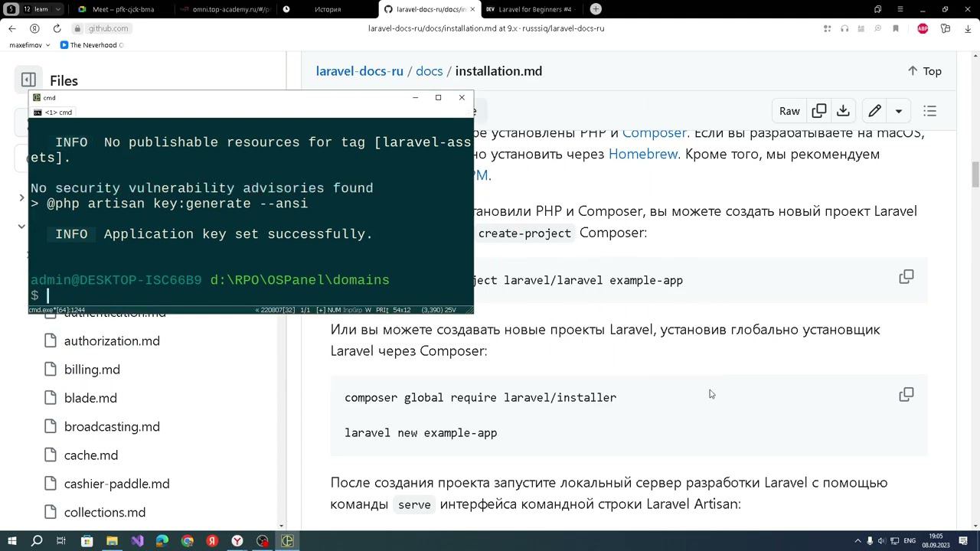Open Windows taskbar search
This screenshot has width=980, height=551.
pyautogui.click(x=36, y=541)
